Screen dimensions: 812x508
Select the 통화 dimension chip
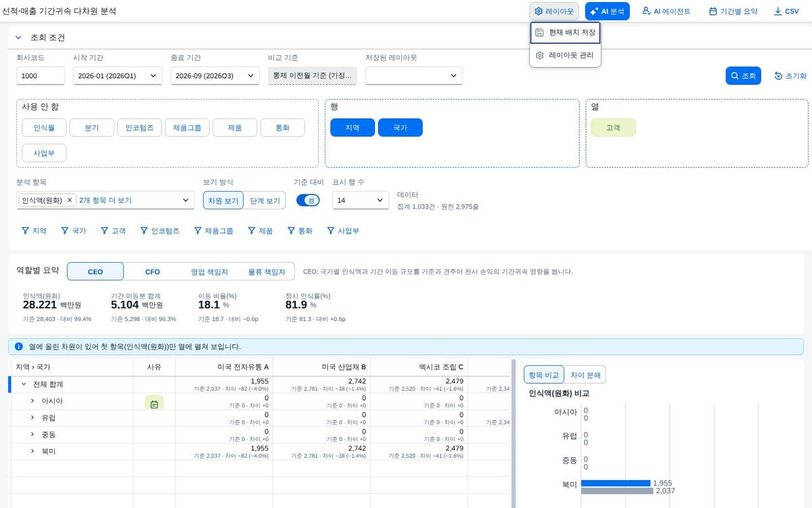coord(283,127)
